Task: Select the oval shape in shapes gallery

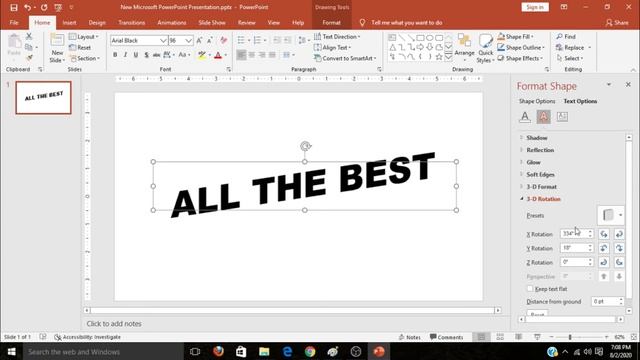Action: 429,38
